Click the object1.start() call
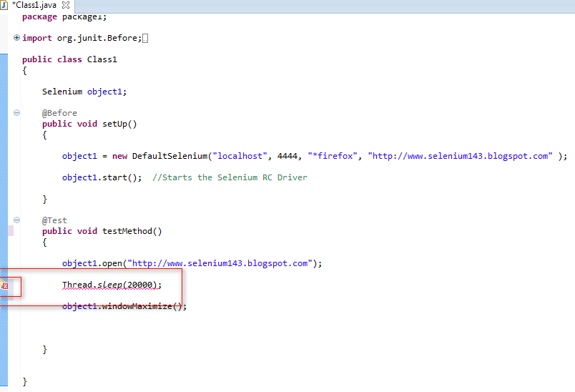This screenshot has height=392, width=575. [102, 177]
